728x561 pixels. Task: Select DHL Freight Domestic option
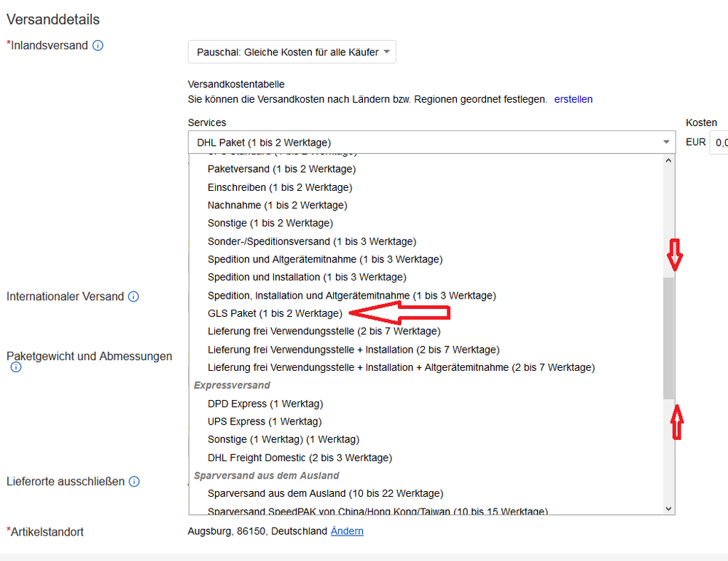(x=300, y=458)
